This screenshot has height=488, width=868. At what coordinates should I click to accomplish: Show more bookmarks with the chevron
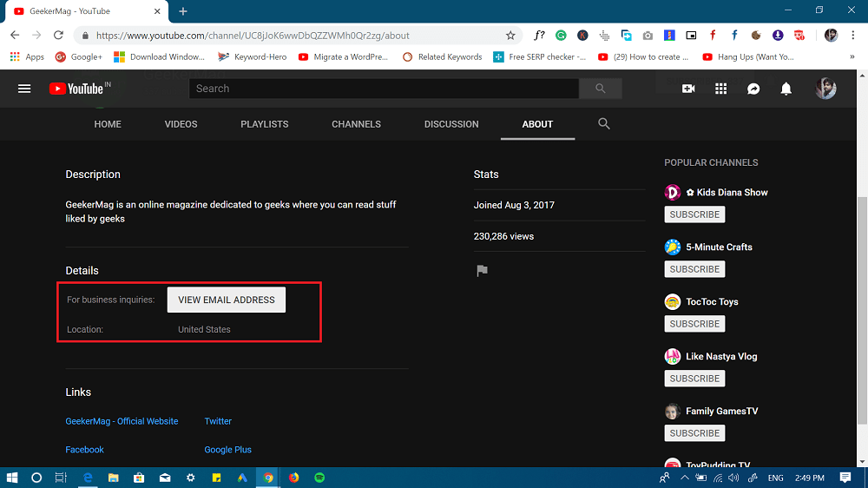coord(852,57)
